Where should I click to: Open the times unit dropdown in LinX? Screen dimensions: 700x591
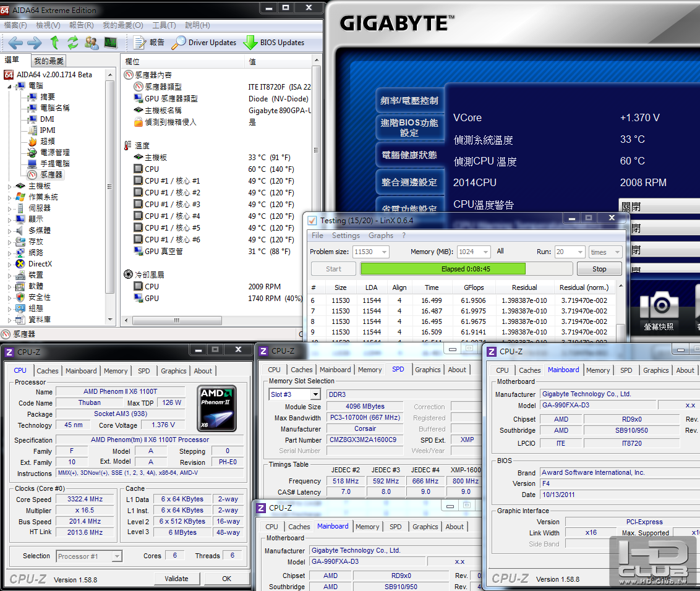tap(617, 252)
